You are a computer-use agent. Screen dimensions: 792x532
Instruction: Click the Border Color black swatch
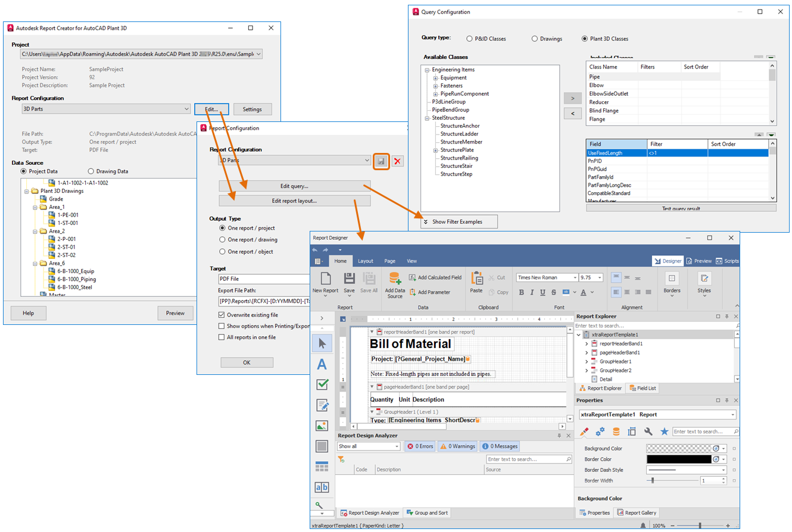[x=679, y=459]
